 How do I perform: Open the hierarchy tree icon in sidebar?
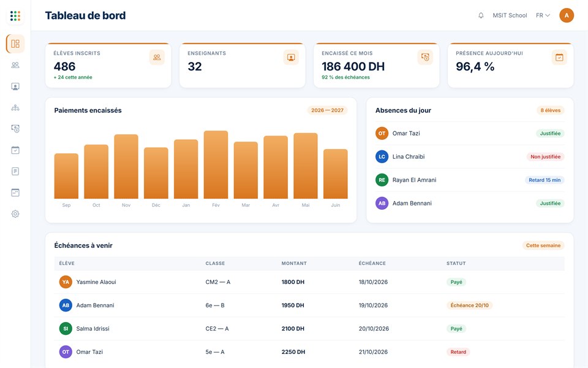click(x=15, y=108)
